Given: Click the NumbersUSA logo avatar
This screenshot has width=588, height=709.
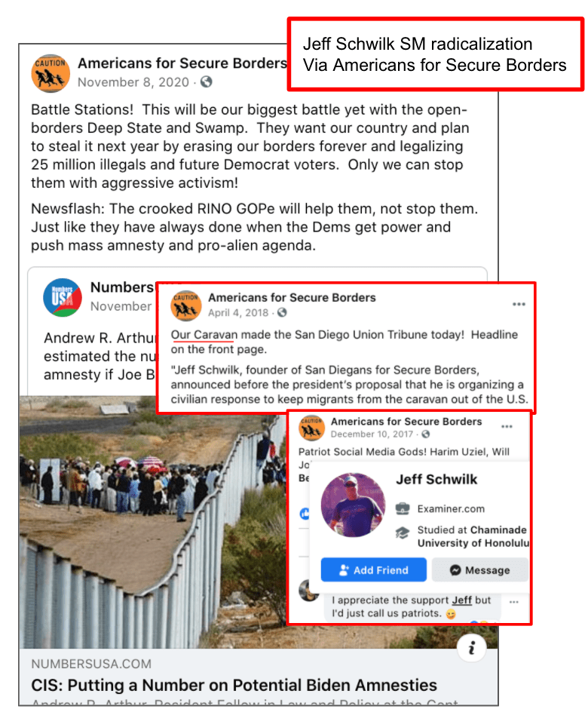Looking at the screenshot, I should [x=63, y=297].
